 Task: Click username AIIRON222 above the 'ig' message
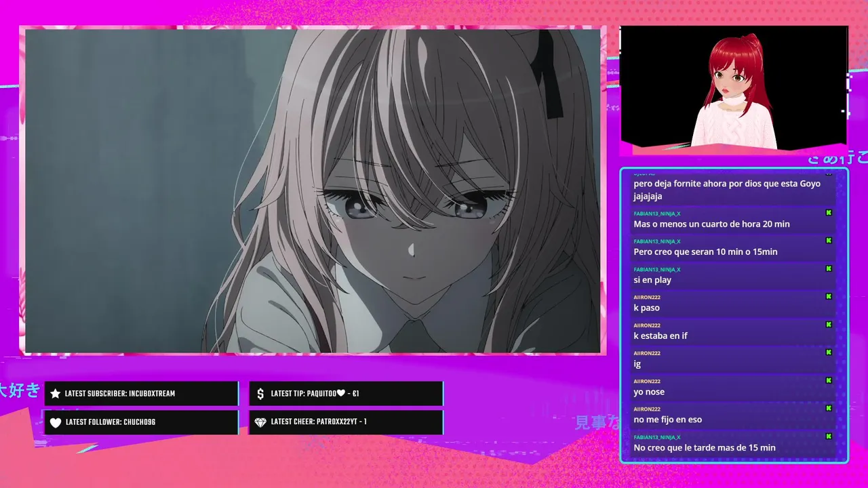click(x=647, y=353)
